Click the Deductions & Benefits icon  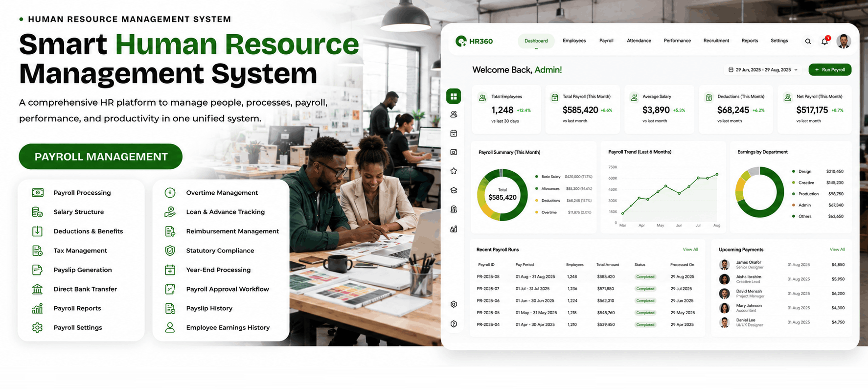(x=37, y=231)
